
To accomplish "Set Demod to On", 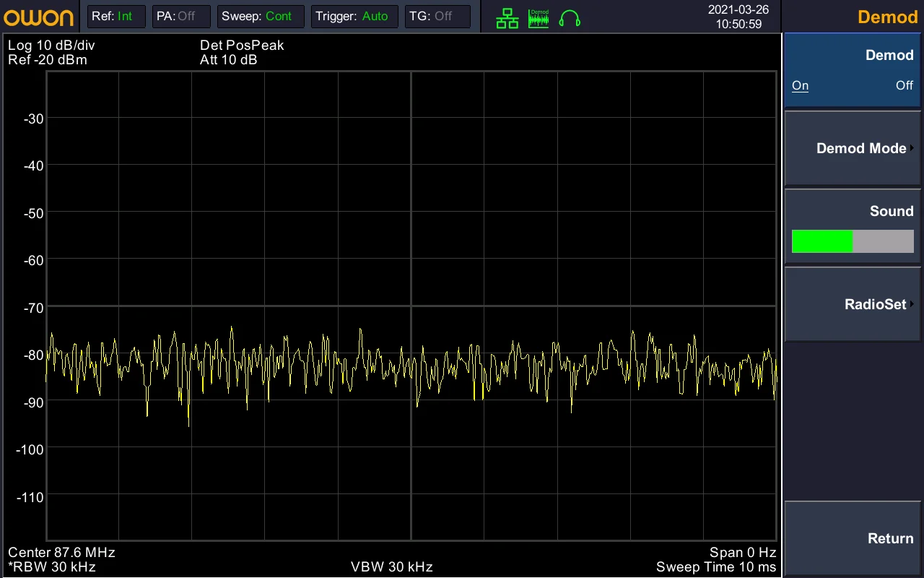I will (800, 85).
